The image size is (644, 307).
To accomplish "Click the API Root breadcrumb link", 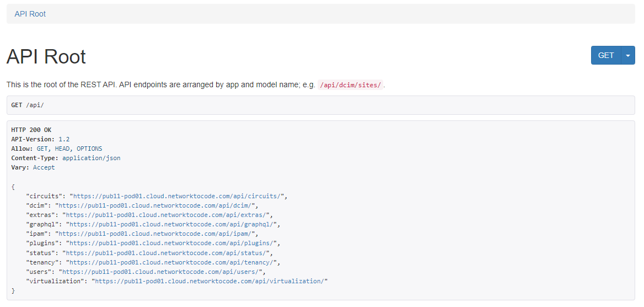I will [30, 14].
